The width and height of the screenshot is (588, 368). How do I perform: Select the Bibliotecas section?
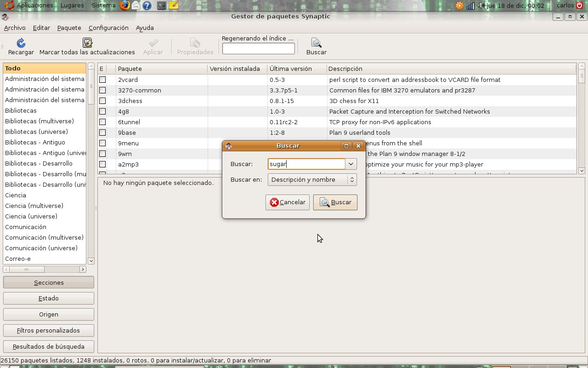coord(45,110)
